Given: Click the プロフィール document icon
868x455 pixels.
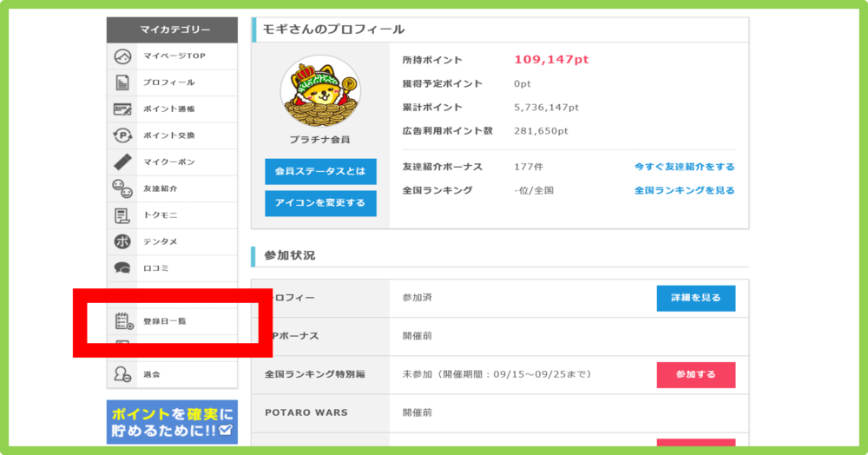Looking at the screenshot, I should (122, 82).
